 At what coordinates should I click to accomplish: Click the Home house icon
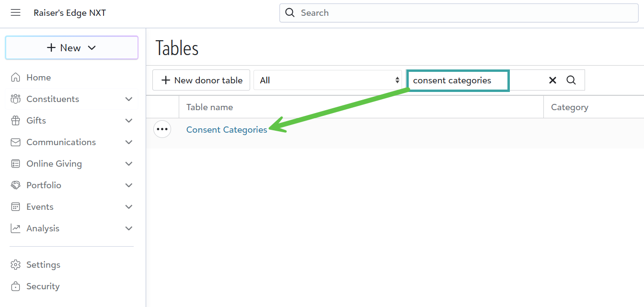(x=16, y=78)
